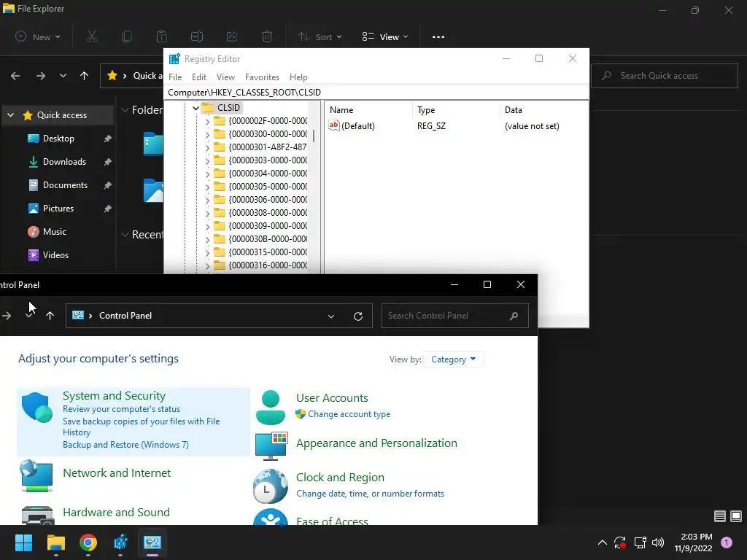
Task: Click the Copy icon in File Explorer toolbar
Action: click(x=127, y=36)
